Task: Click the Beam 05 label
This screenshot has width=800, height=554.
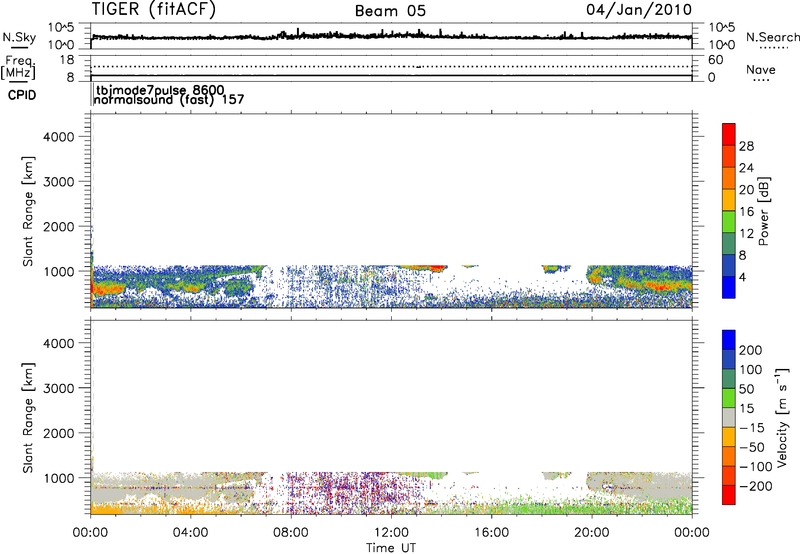Action: tap(390, 11)
